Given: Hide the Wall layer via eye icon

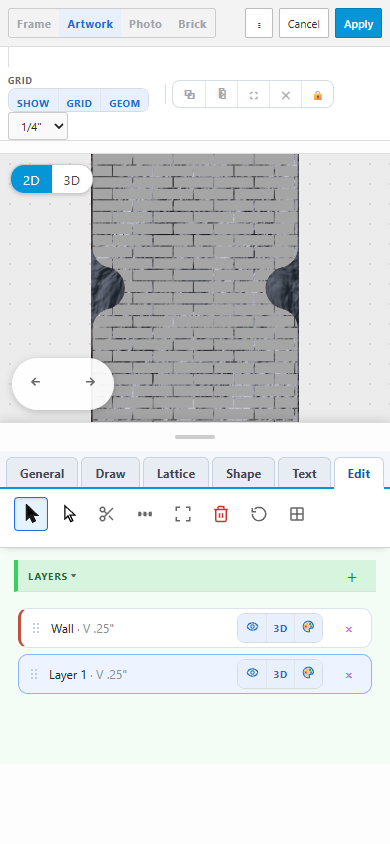Looking at the screenshot, I should click(252, 628).
